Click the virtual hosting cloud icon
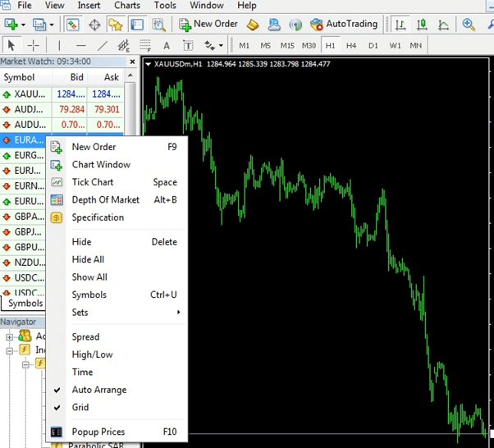Screen dimensions: 494x448 (x=274, y=25)
